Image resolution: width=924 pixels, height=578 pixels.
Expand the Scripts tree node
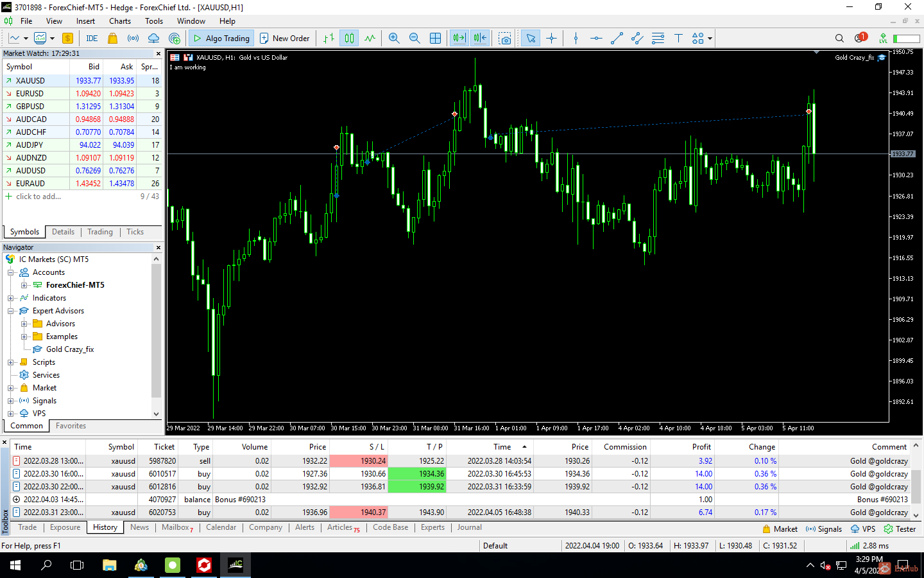pyautogui.click(x=11, y=362)
